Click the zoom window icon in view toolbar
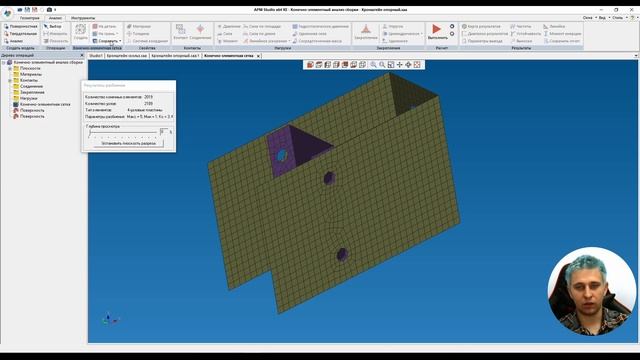This screenshot has width=640, height=360. 391,64
